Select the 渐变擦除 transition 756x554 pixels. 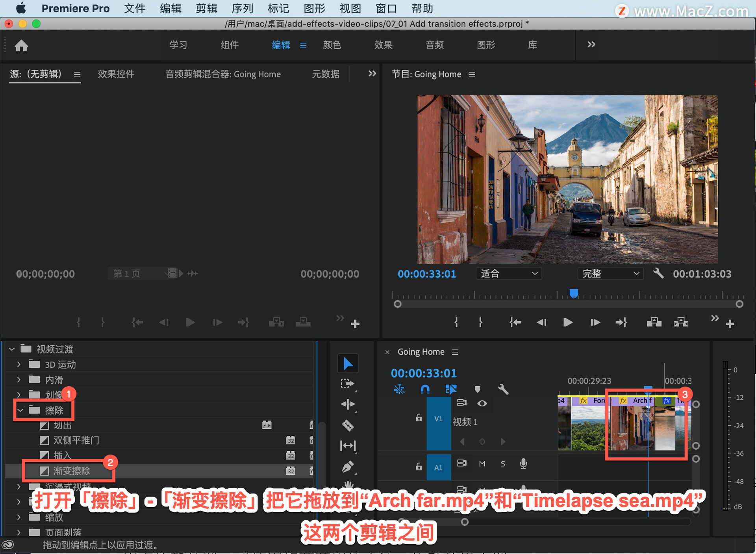[72, 471]
